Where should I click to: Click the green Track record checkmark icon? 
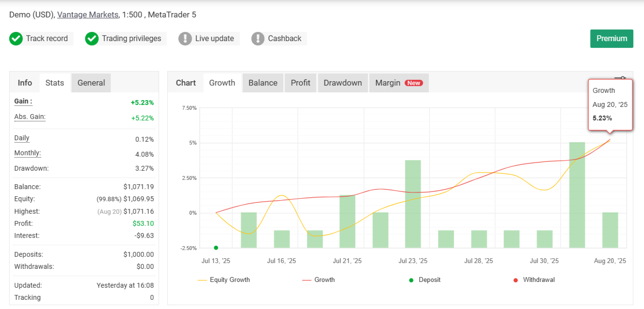[16, 39]
